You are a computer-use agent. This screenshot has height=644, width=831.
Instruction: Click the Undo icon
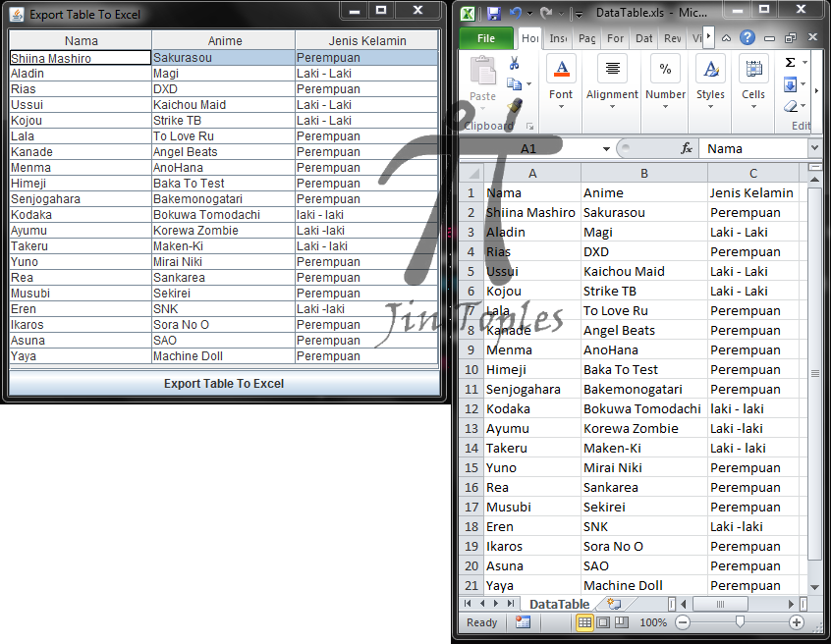coord(514,12)
